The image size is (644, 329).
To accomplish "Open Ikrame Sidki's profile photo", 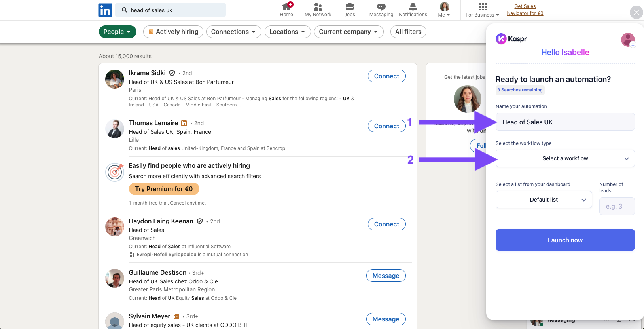I will [x=115, y=79].
